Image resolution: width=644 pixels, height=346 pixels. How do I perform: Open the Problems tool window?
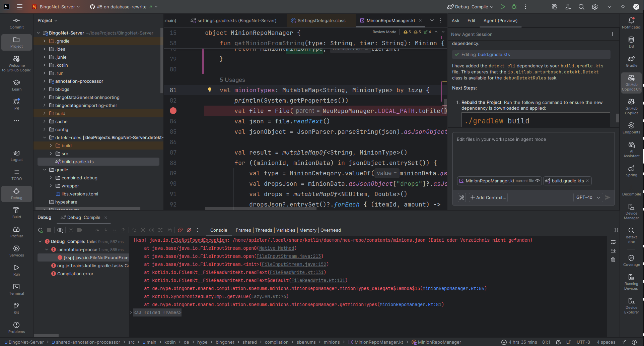[16, 328]
